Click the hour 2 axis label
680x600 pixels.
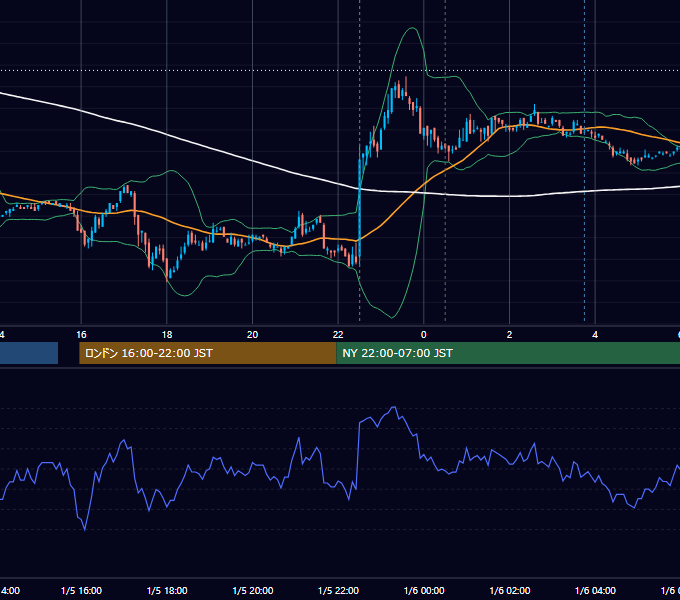[509, 334]
